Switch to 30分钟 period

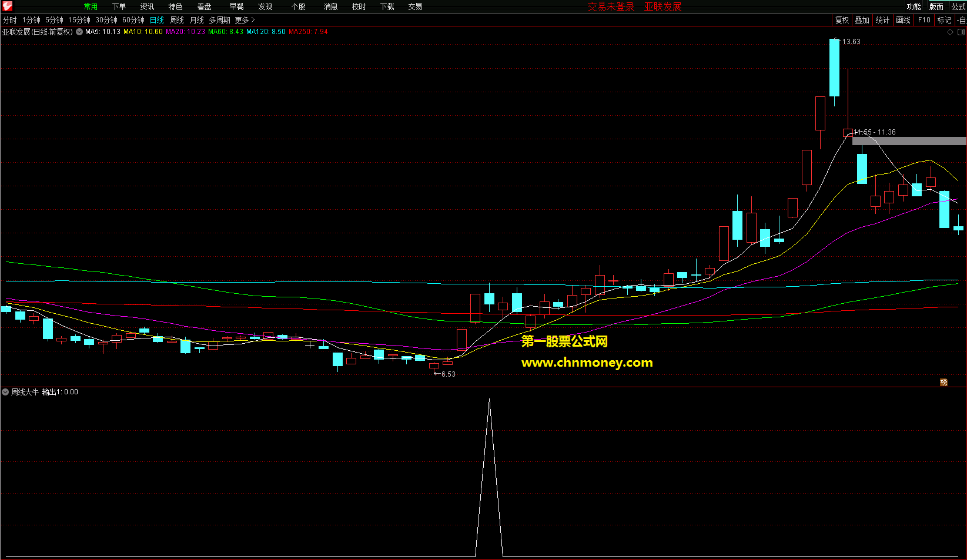point(106,20)
